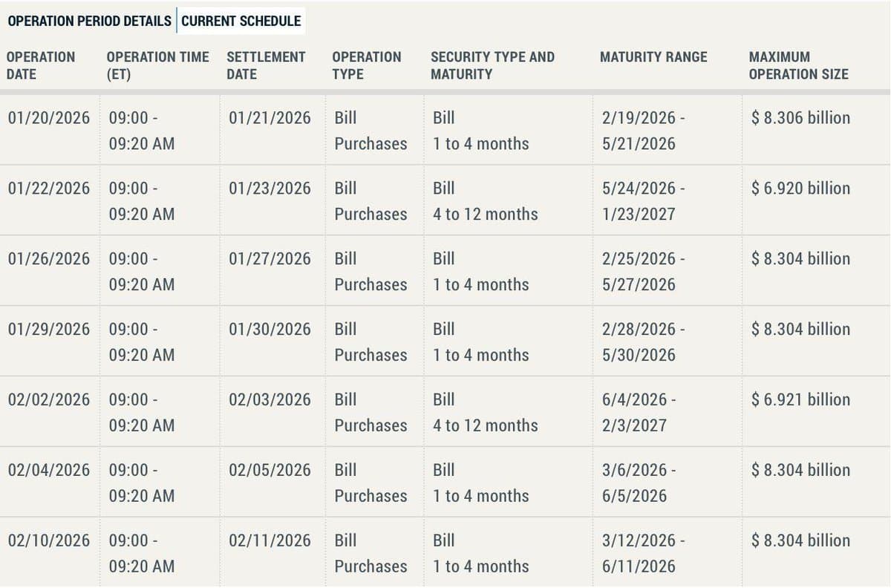This screenshot has width=891, height=588.
Task: Switch to the OPERATION PERIOD DETAILS tab
Action: click(x=89, y=21)
